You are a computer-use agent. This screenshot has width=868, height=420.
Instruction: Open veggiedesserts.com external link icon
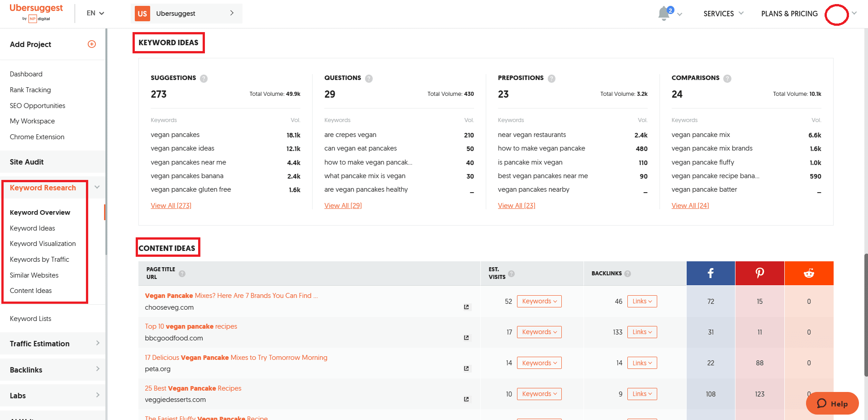(x=466, y=399)
